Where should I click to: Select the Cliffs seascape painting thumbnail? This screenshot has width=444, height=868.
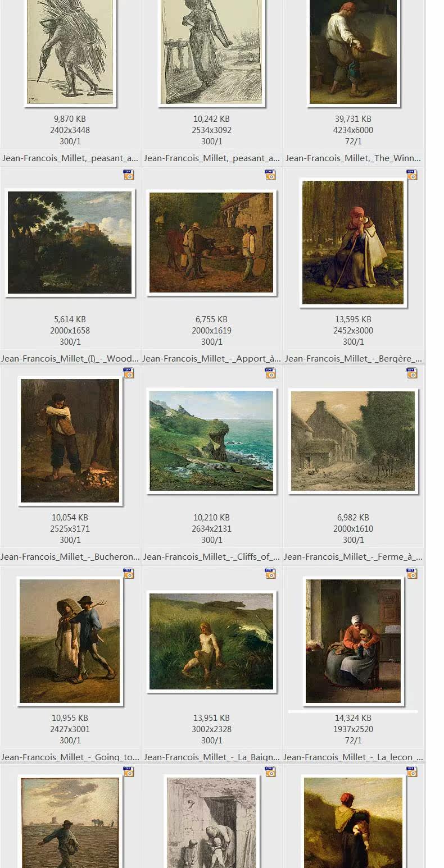point(211,441)
